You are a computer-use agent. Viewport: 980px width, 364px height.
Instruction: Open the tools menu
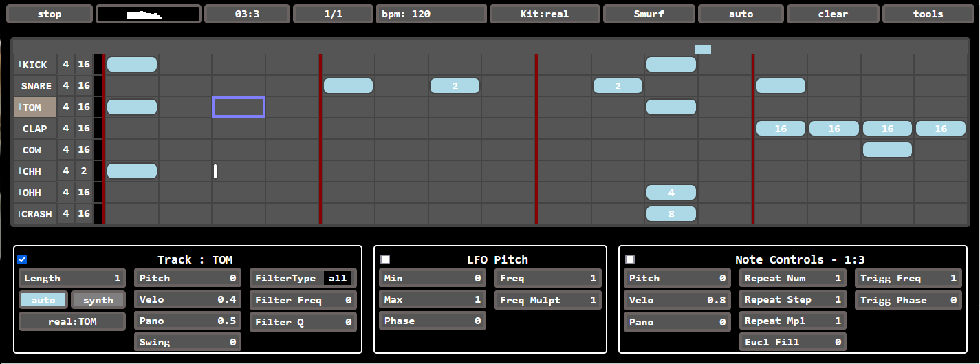928,14
